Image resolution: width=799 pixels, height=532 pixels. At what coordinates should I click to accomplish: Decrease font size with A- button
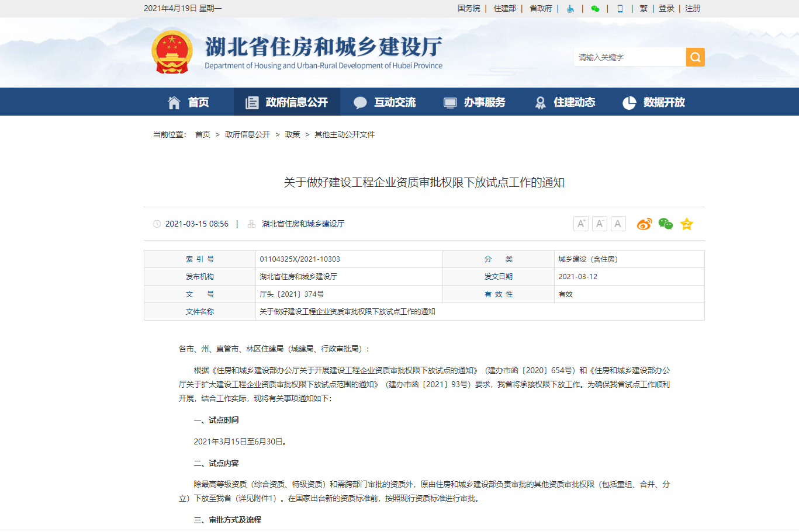click(600, 224)
